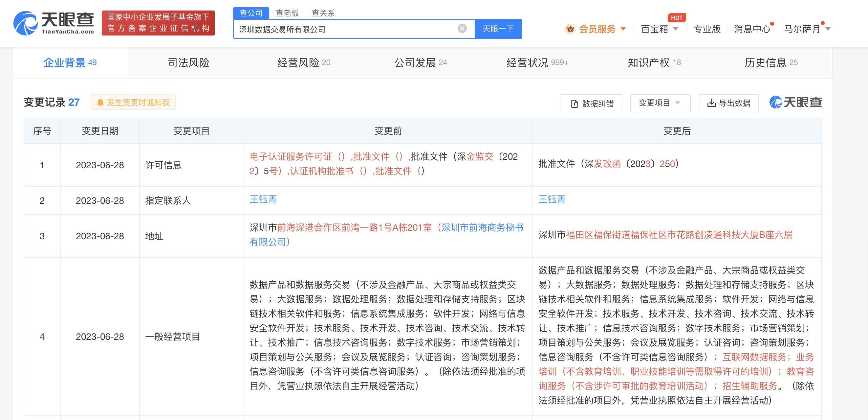Image resolution: width=868 pixels, height=420 pixels.
Task: Open the 百宝箱 dropdown menu
Action: point(660,29)
